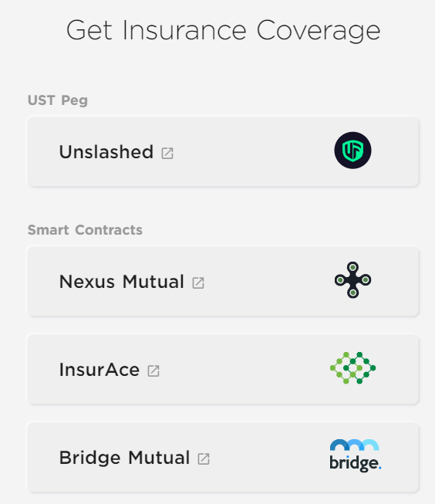Click the Get Insurance Coverage title
Viewport: 435px width, 504px height.
coord(223,31)
